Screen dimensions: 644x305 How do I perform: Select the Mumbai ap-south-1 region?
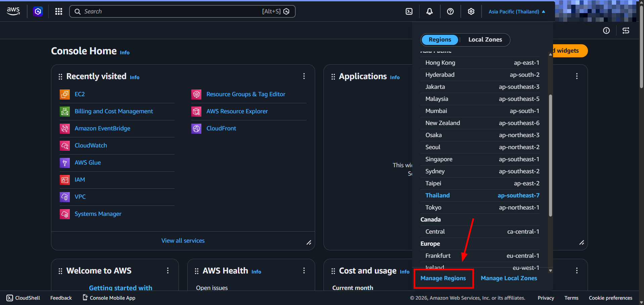(x=480, y=111)
